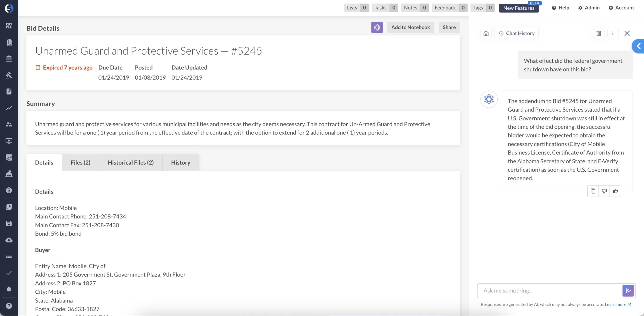Open the gavel icon in sidebar
The image size is (644, 316).
coord(9,75)
